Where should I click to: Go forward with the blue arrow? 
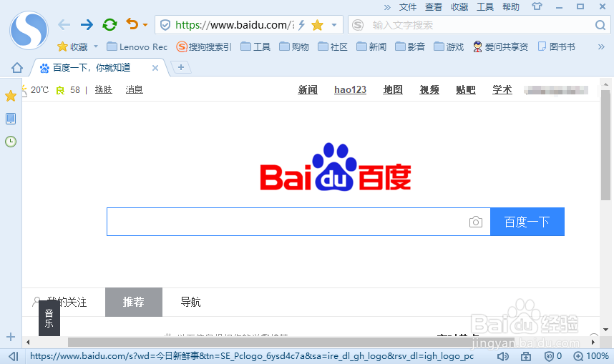tap(87, 25)
